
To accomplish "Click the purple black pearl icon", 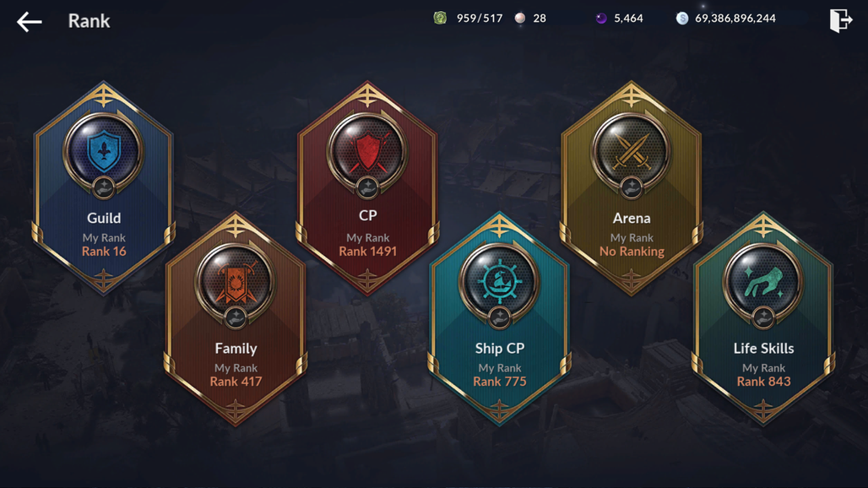I will (x=601, y=19).
